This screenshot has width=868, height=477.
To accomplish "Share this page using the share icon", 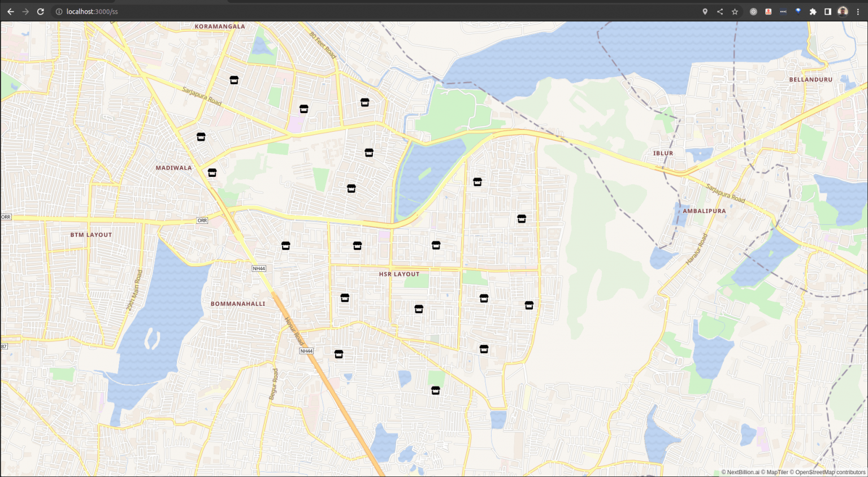I will click(x=720, y=11).
